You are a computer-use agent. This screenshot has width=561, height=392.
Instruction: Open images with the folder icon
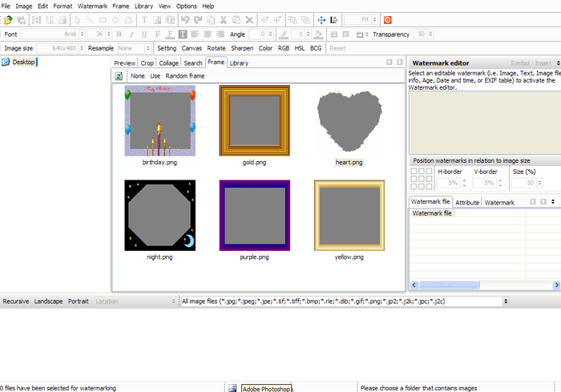(x=8, y=20)
